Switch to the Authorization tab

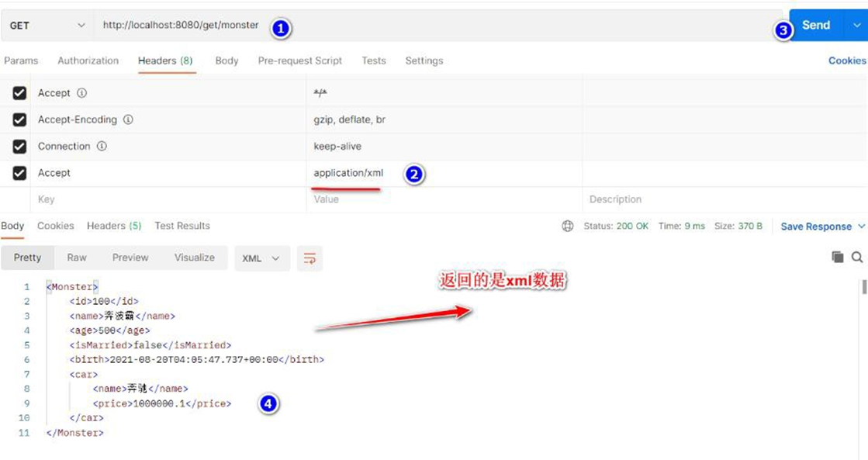pos(88,61)
